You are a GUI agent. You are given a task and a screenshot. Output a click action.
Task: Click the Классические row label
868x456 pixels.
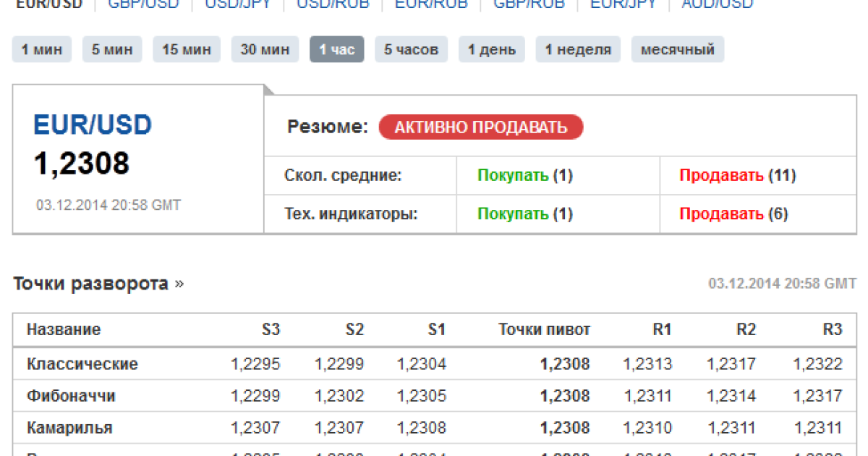(x=82, y=364)
